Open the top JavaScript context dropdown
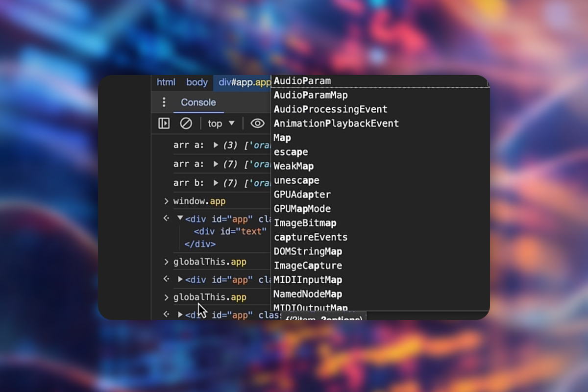Viewport: 588px width, 392px height. pos(221,123)
